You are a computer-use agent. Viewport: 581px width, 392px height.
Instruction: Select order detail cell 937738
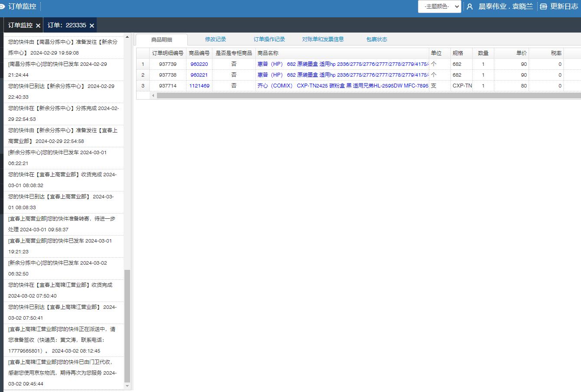[168, 75]
